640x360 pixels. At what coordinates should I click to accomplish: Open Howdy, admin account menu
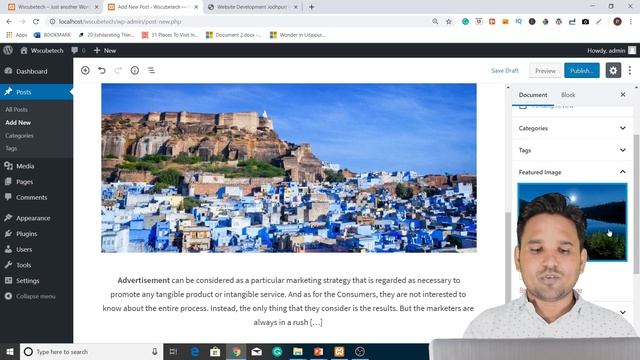(x=611, y=50)
